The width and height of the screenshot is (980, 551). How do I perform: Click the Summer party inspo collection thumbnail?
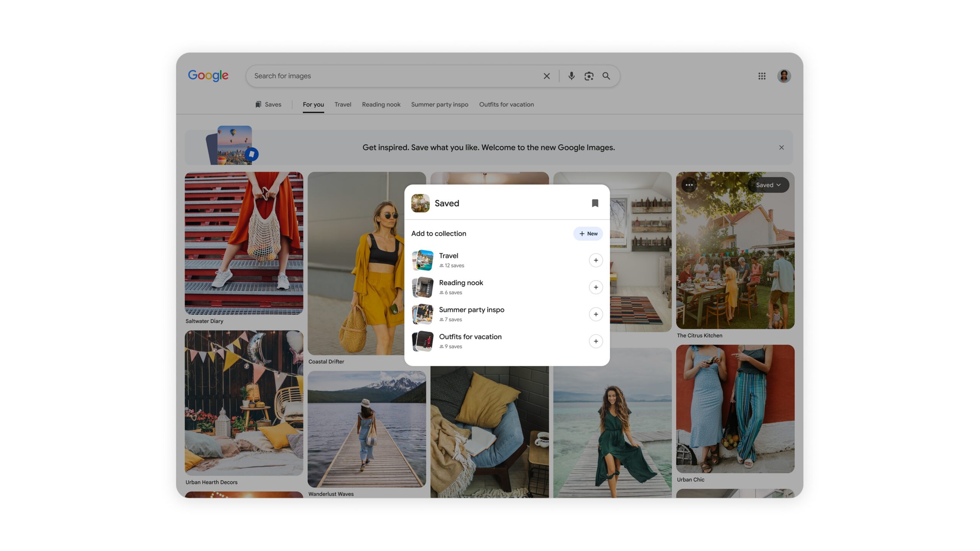[x=423, y=314]
